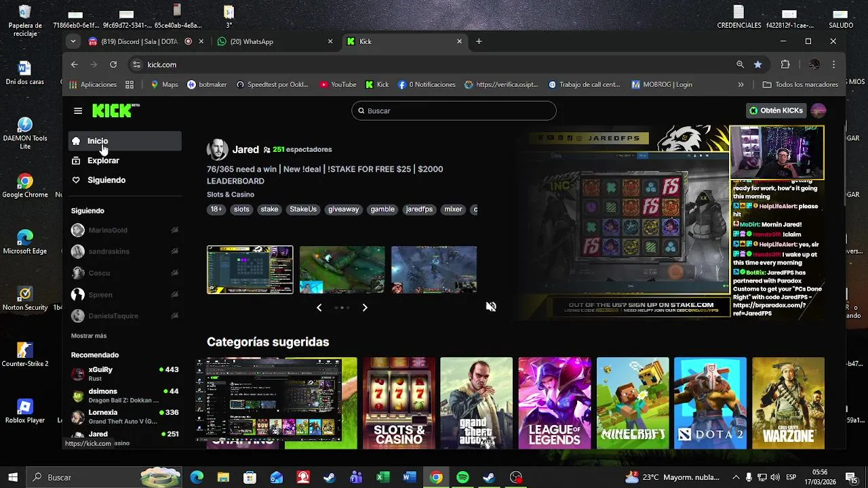
Task: Open the Kick hamburger sidebar menu
Action: (x=78, y=110)
